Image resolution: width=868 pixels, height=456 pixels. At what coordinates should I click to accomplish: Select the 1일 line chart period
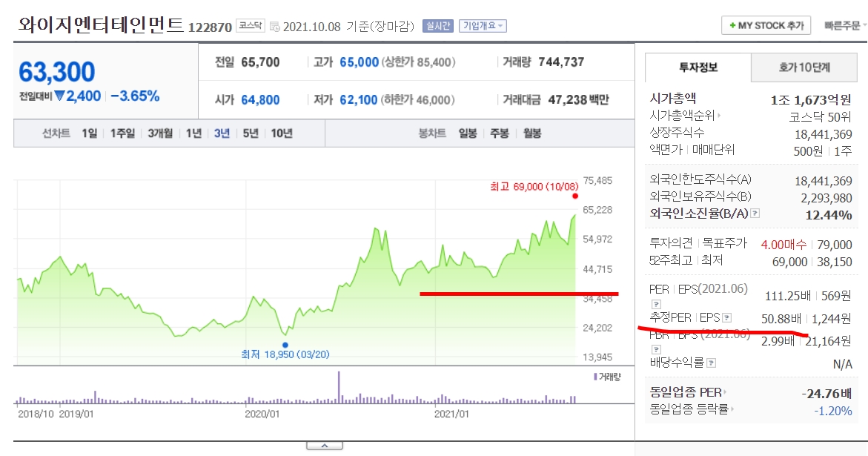[x=89, y=133]
